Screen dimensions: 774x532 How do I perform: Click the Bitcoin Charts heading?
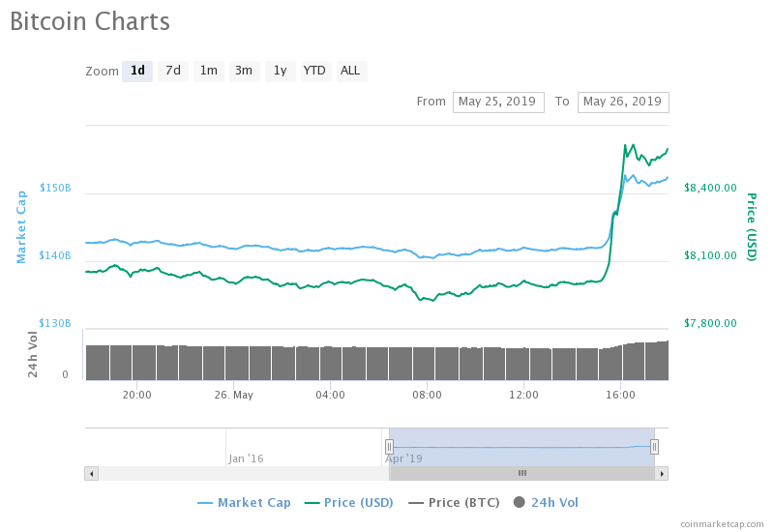[90, 21]
